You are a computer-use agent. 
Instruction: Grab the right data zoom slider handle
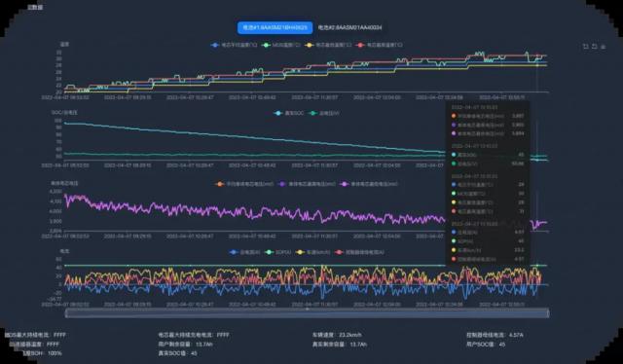pyautogui.click(x=548, y=313)
